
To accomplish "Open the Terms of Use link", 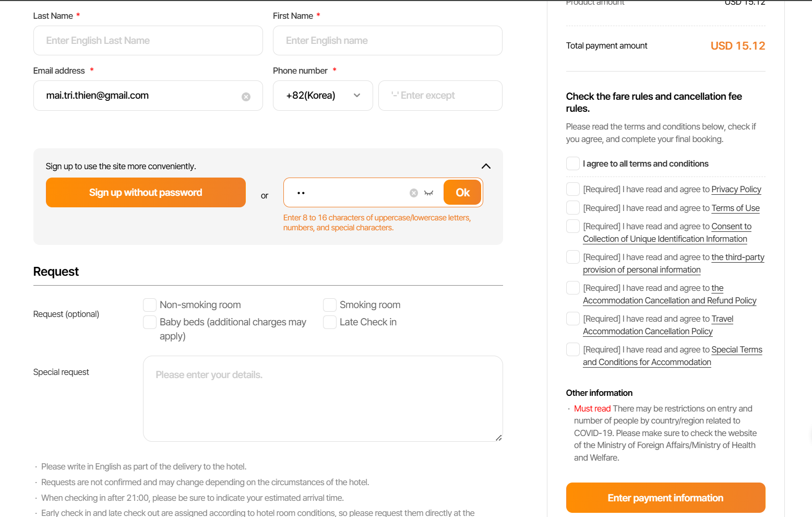I will point(735,208).
